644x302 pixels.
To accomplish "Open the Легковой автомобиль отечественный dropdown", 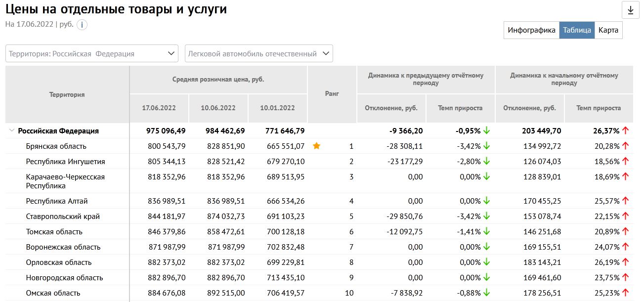I will pos(258,54).
